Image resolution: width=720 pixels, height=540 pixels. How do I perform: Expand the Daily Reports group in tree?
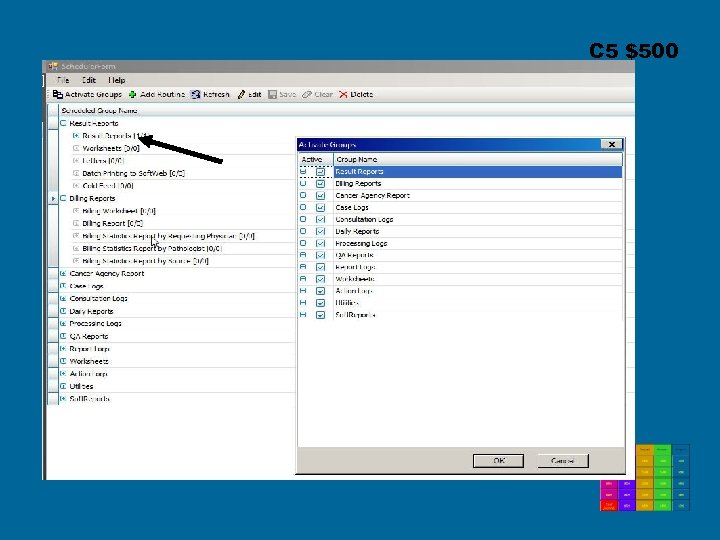click(63, 311)
